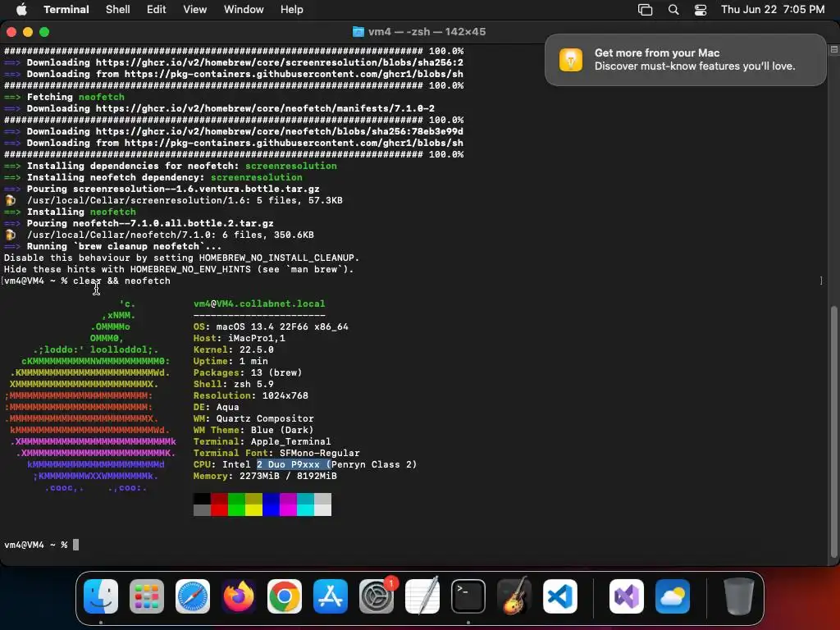Click the 'OS: macOS 13.4 22F66 x86_64' line
Viewport: 840px width, 630px height.
[x=271, y=326]
